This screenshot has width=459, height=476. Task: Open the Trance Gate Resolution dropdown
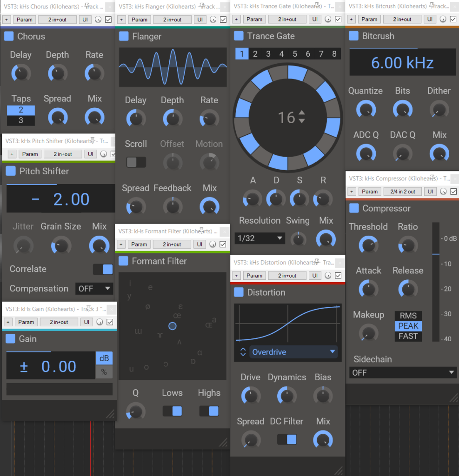[259, 238]
